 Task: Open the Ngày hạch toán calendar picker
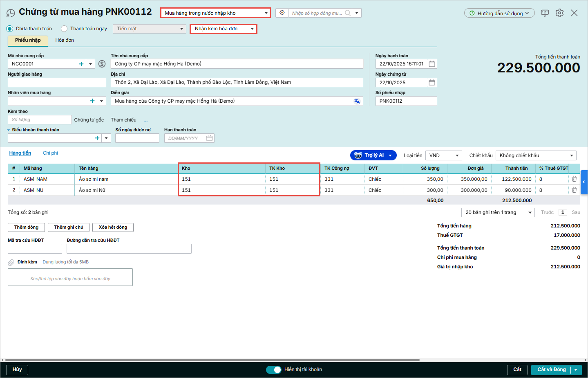(x=431, y=64)
